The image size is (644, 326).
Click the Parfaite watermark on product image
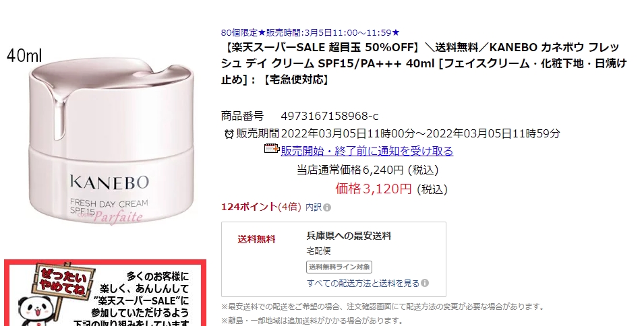[116, 218]
